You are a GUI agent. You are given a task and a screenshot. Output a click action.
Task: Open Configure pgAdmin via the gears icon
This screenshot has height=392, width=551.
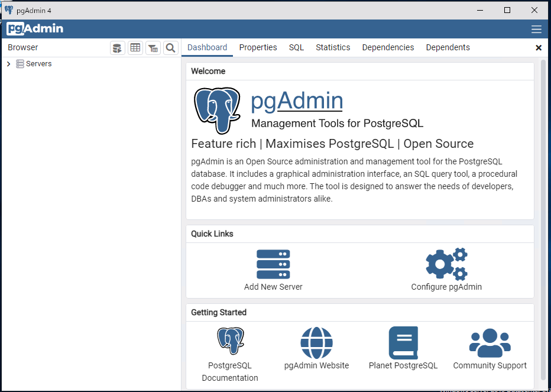click(x=446, y=264)
